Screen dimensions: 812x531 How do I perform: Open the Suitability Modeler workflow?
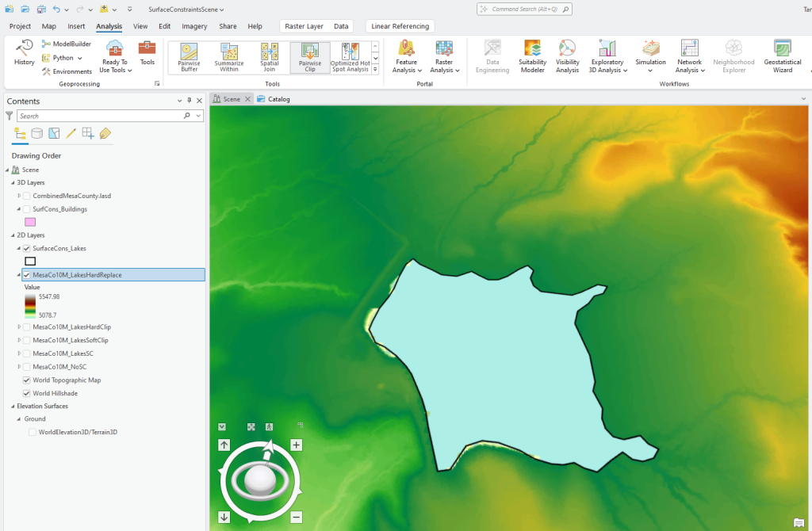(532, 56)
